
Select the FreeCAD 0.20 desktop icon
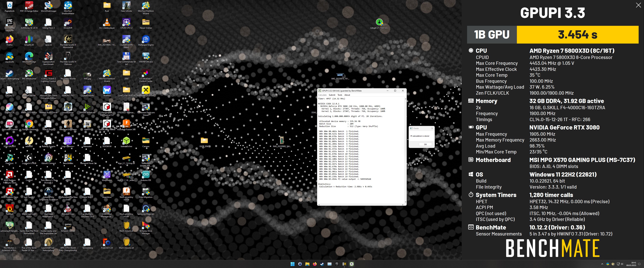[107, 244]
